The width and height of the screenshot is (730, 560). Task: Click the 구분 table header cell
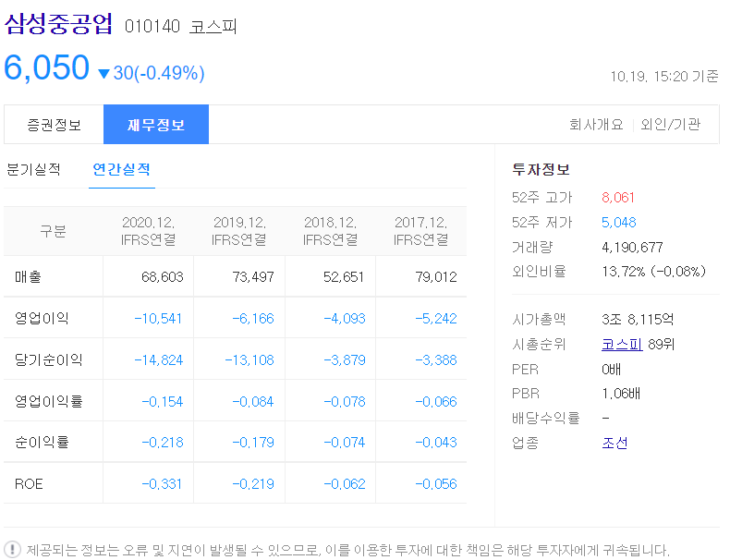pos(53,231)
